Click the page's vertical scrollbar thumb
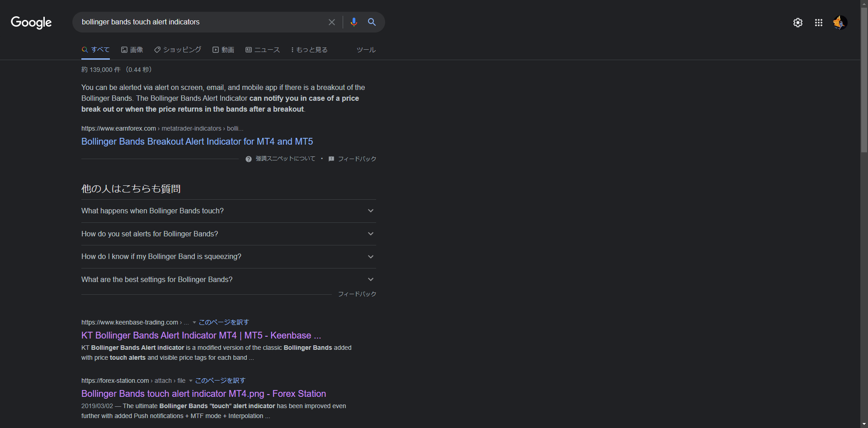Viewport: 868px width, 428px height. (864, 80)
